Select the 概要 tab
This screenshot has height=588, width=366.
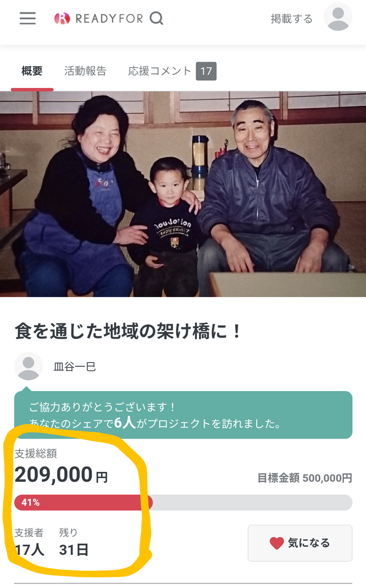point(32,71)
